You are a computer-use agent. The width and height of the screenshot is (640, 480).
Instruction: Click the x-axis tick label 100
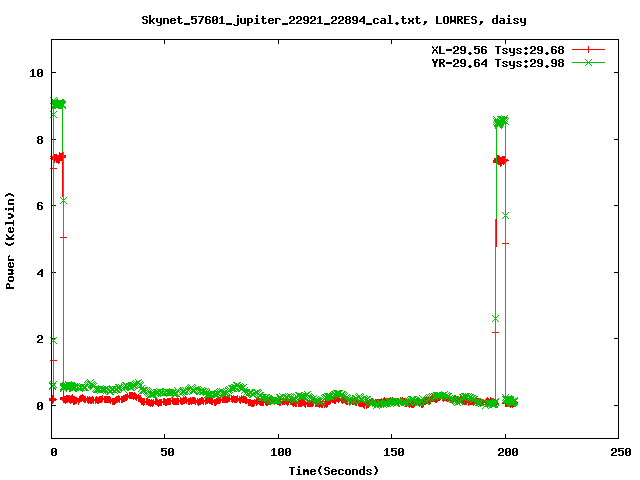tap(280, 452)
